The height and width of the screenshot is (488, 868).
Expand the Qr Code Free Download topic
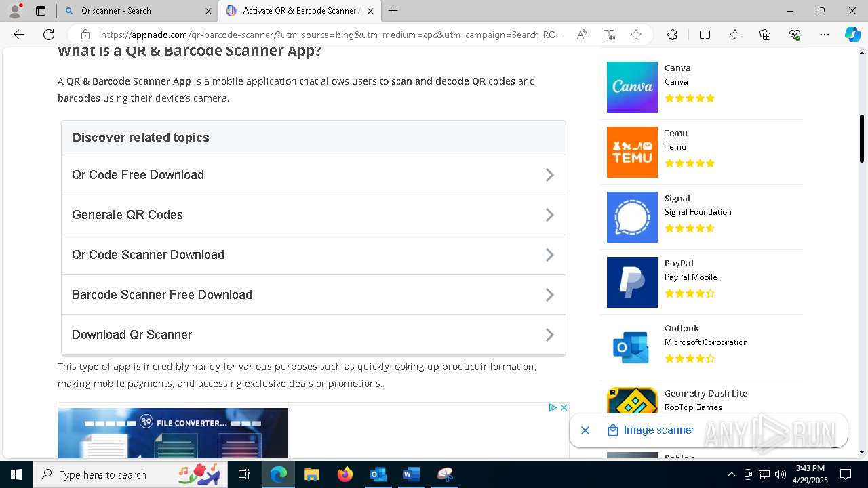tap(313, 175)
